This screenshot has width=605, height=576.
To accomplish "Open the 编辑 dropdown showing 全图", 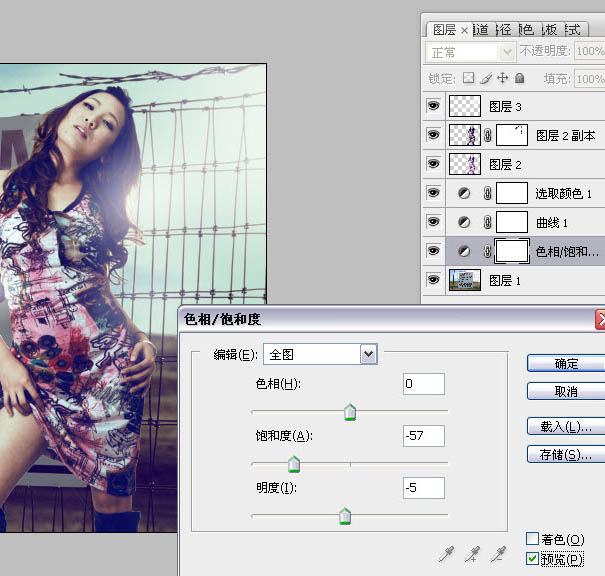I will point(368,354).
